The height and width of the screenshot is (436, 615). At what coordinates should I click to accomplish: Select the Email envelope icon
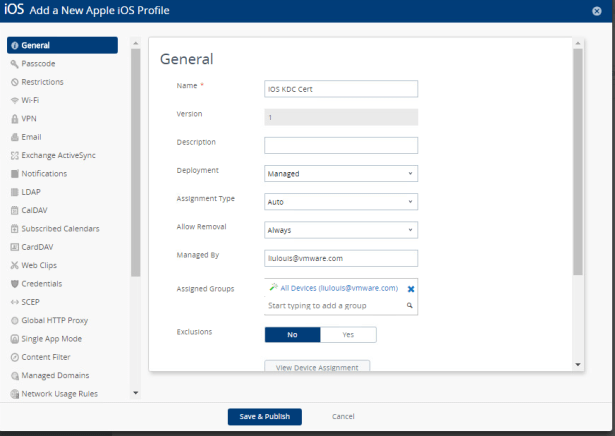[14, 137]
